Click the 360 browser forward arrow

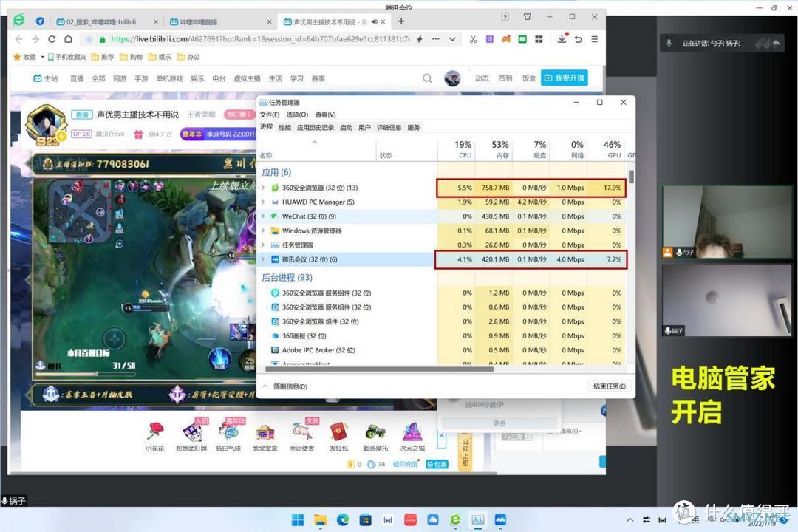35,39
